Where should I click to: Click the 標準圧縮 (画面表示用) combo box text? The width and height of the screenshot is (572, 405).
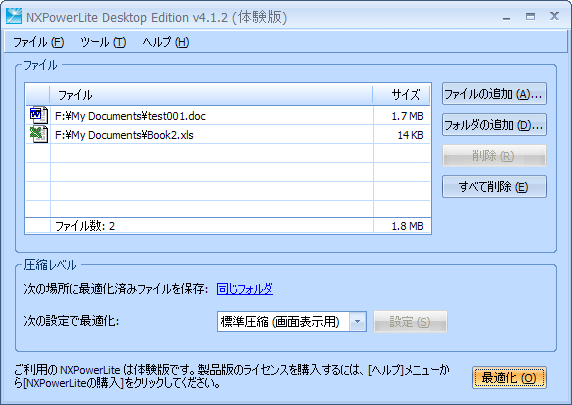pyautogui.click(x=280, y=321)
